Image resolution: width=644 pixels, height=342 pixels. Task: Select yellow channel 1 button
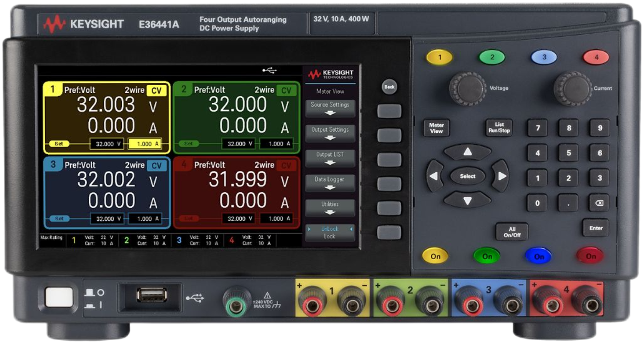click(x=440, y=57)
